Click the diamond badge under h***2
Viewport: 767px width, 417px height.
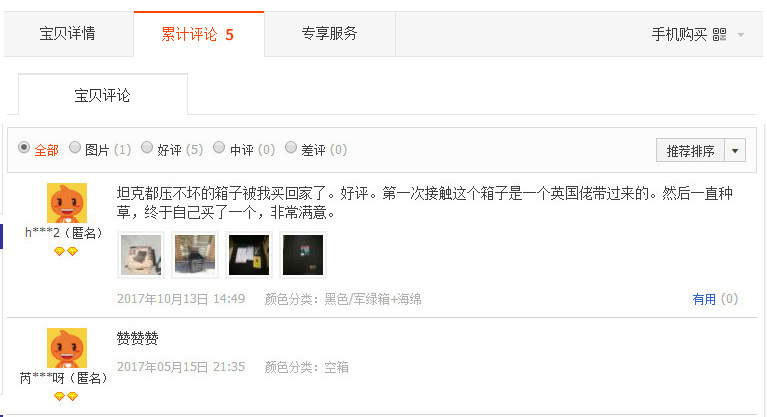click(x=66, y=251)
